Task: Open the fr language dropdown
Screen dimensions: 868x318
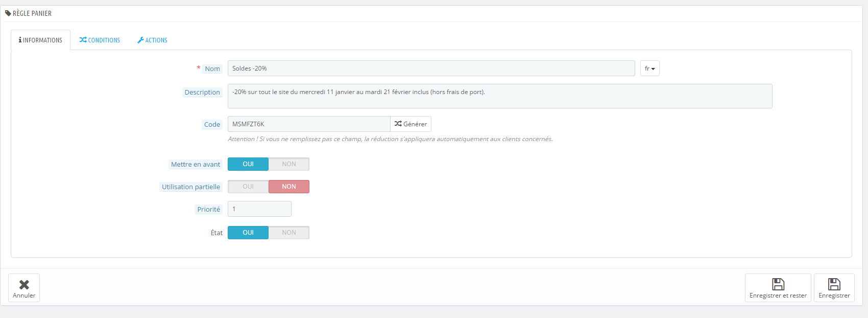Action: pyautogui.click(x=649, y=69)
